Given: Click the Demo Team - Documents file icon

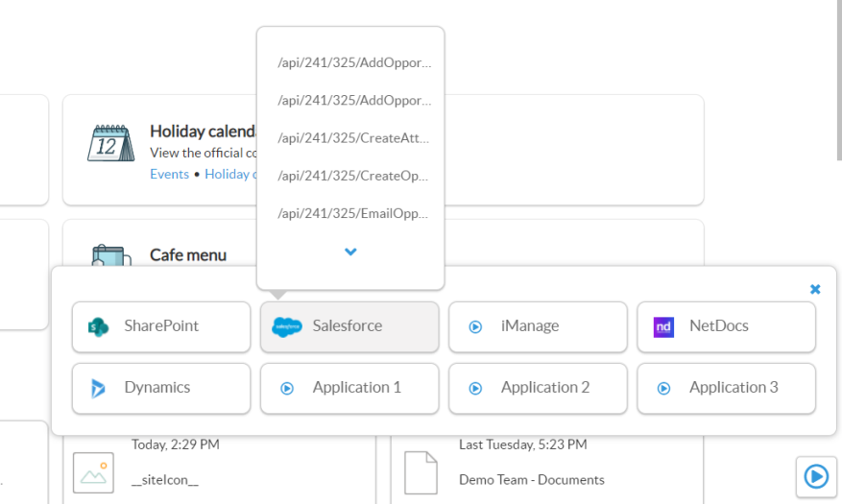Looking at the screenshot, I should pos(421,473).
